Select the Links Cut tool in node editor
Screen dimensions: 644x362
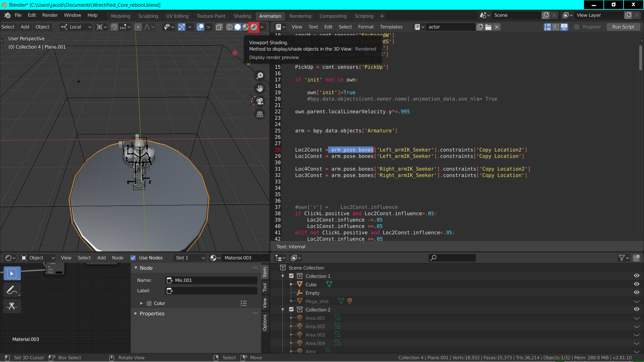pos(12,306)
